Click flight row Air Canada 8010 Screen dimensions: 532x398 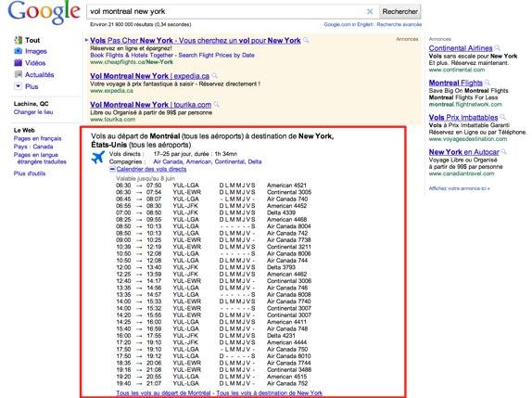pyautogui.click(x=213, y=356)
